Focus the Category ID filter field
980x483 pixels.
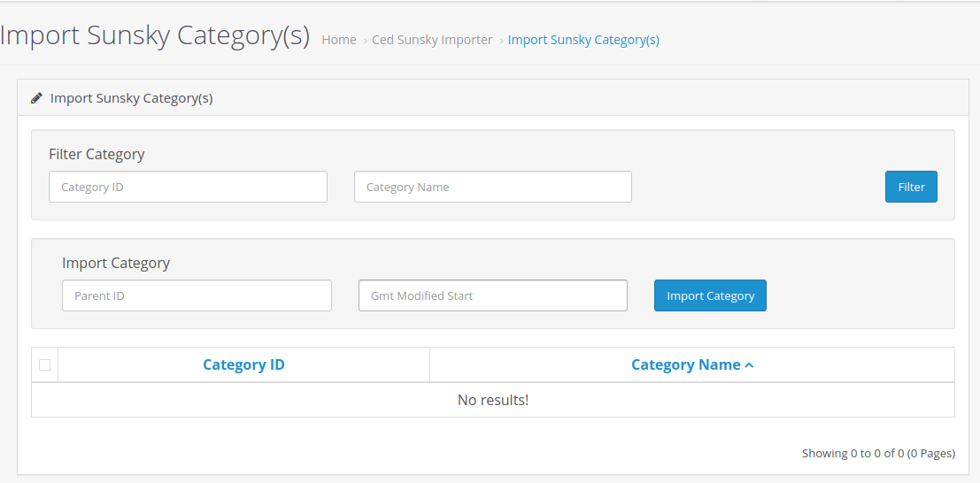[x=189, y=187]
